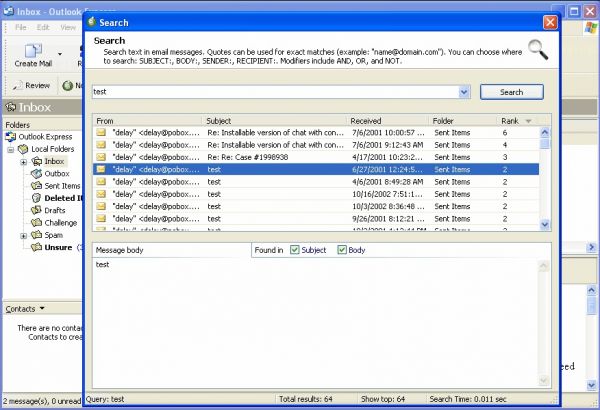
Task: Click Outlook Express root icon in folder tree
Action: (x=11, y=137)
